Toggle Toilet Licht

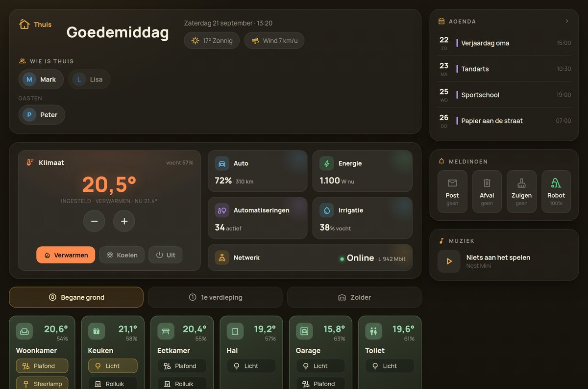(390, 366)
